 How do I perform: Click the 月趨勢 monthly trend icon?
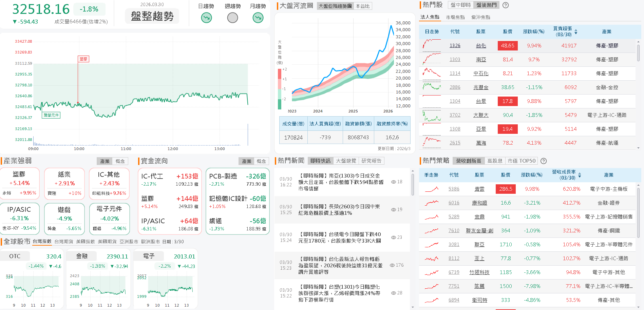258,17
